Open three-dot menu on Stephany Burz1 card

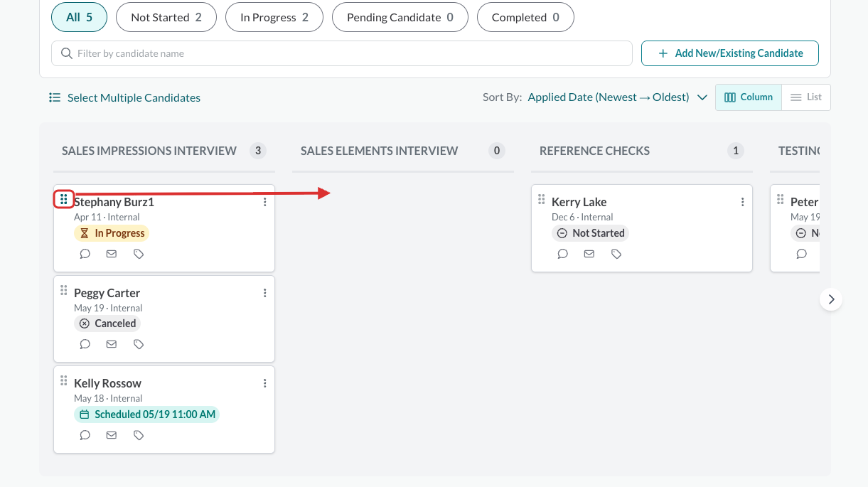point(265,202)
